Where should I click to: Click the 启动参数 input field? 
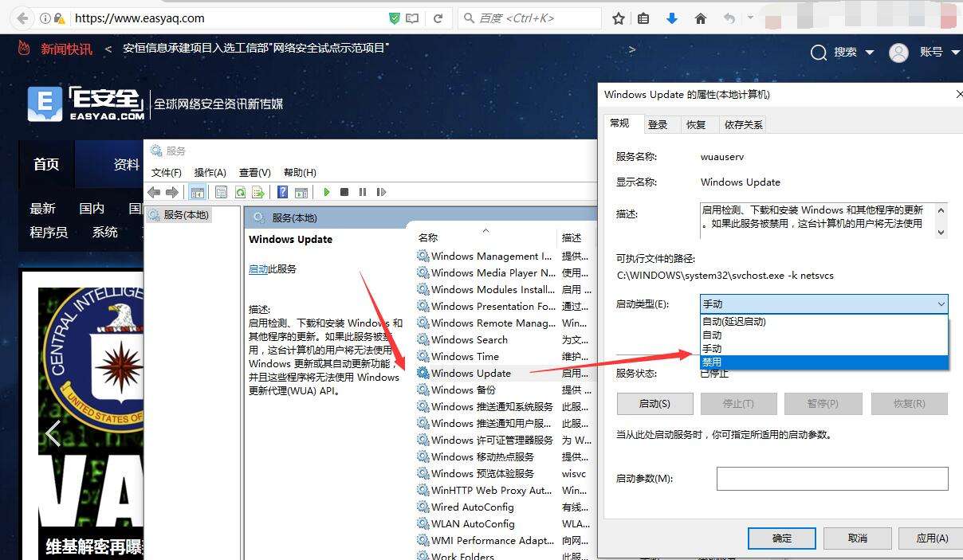point(832,479)
